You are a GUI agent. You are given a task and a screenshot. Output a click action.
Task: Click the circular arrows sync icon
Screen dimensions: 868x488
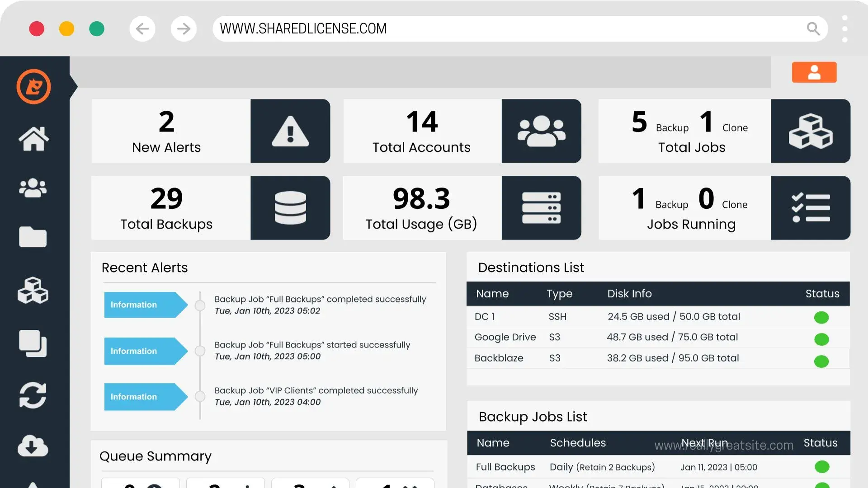point(33,395)
